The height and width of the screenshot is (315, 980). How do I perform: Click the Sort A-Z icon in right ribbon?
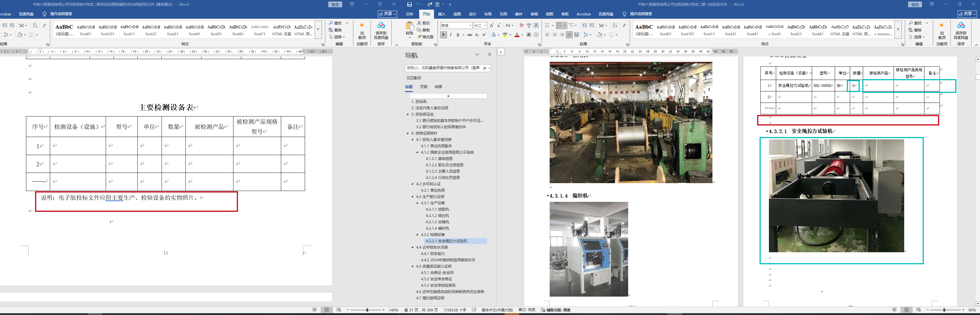click(x=615, y=25)
